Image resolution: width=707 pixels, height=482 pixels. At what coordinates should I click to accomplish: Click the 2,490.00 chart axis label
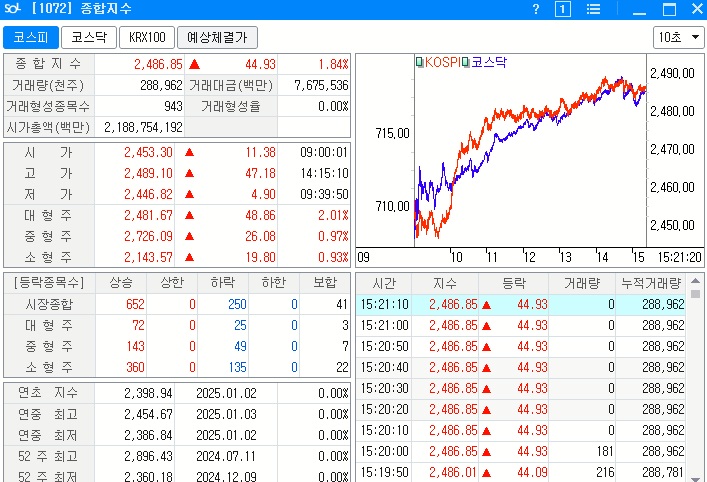coord(672,73)
